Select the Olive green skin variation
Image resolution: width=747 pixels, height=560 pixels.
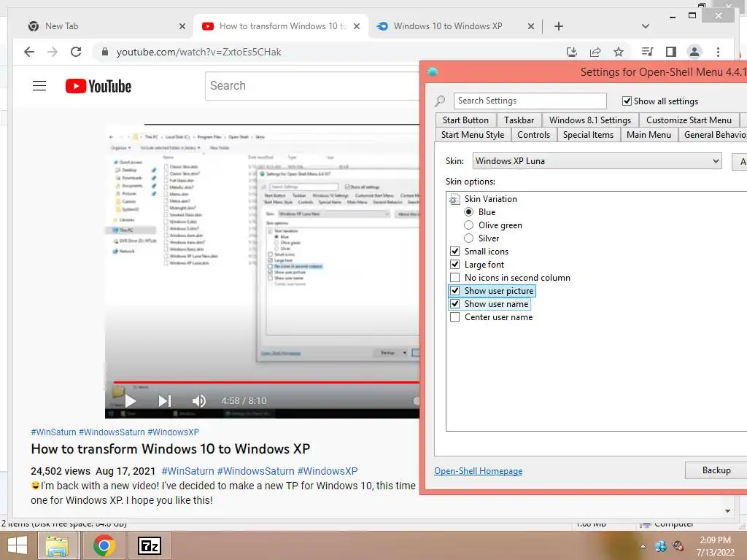click(469, 225)
